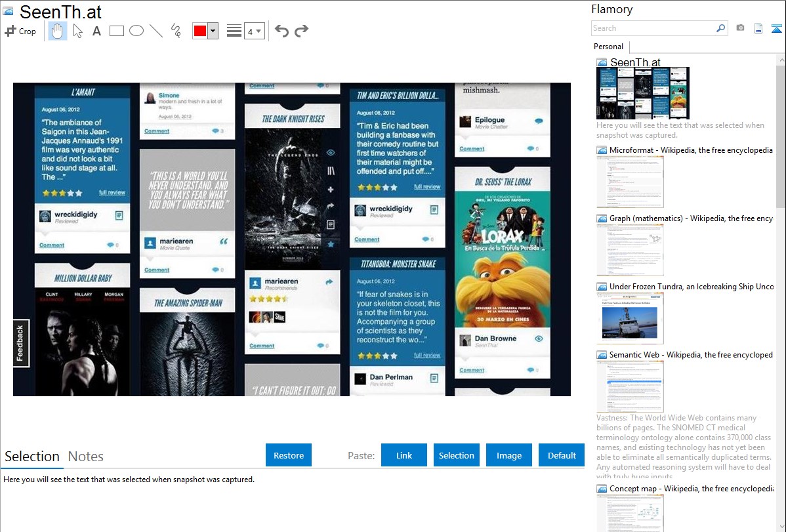The image size is (786, 532).
Task: Click the Million Dollar Baby card title
Action: (x=83, y=278)
